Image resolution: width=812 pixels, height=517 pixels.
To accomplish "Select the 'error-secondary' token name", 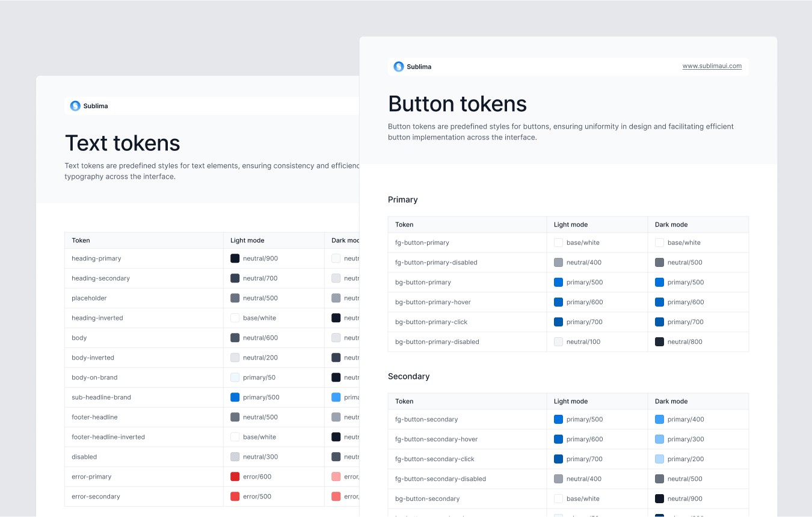I will click(x=96, y=497).
